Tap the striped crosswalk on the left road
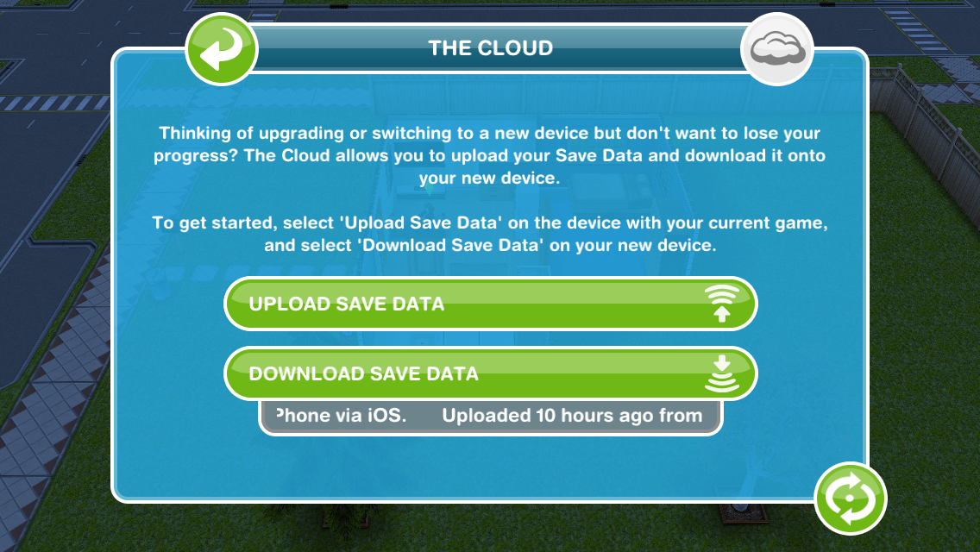The image size is (980, 552). click(53, 103)
